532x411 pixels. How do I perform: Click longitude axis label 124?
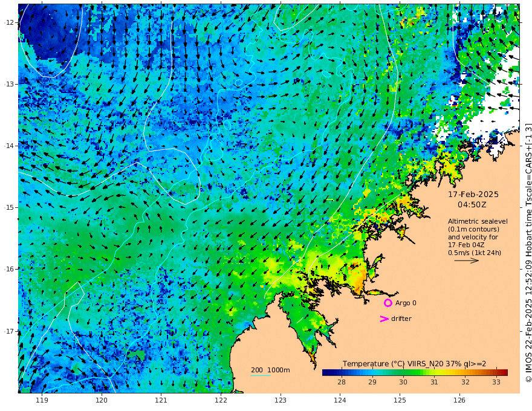pyautogui.click(x=340, y=400)
